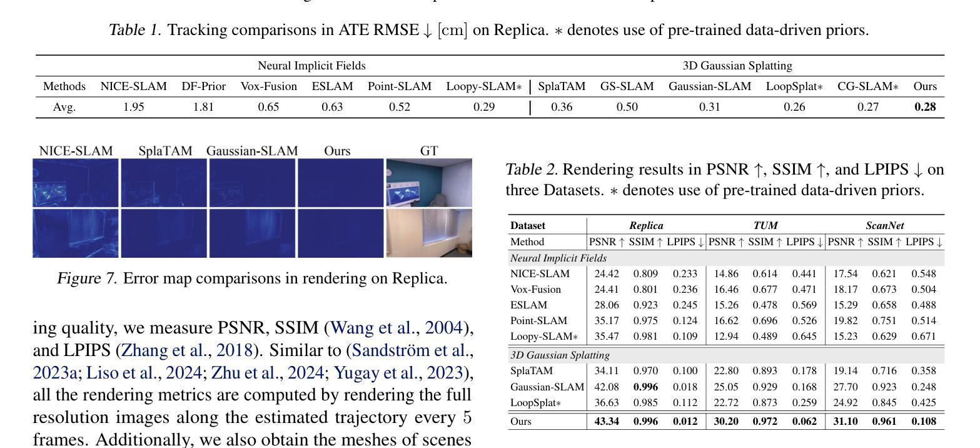Click the bottom NICE-SLAM error map in Figure 7
The width and height of the screenshot is (980, 448).
[x=76, y=233]
